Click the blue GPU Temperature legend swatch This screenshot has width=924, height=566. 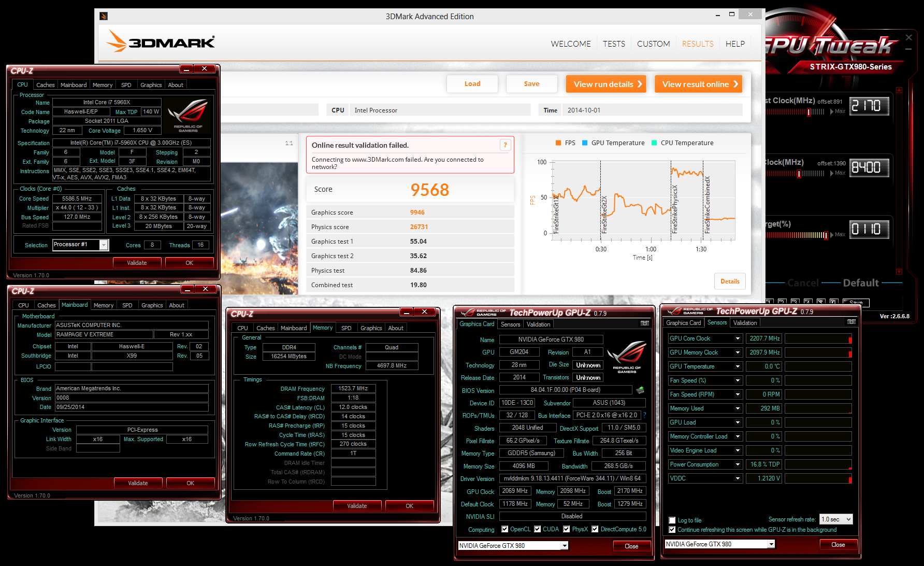585,143
